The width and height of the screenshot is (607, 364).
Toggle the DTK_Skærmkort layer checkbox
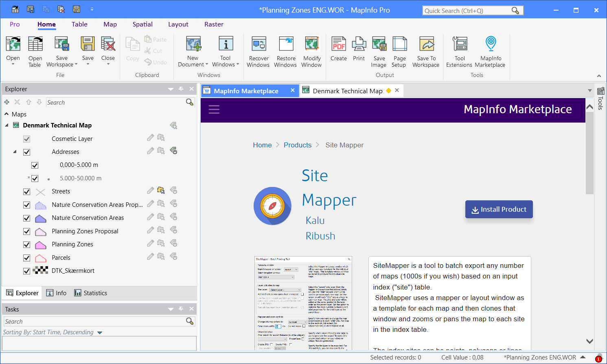(x=27, y=271)
